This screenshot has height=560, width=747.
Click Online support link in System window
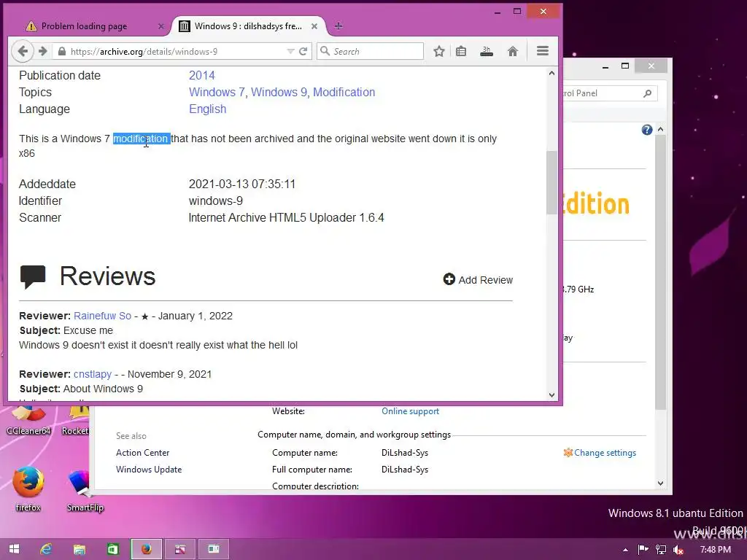pyautogui.click(x=410, y=411)
